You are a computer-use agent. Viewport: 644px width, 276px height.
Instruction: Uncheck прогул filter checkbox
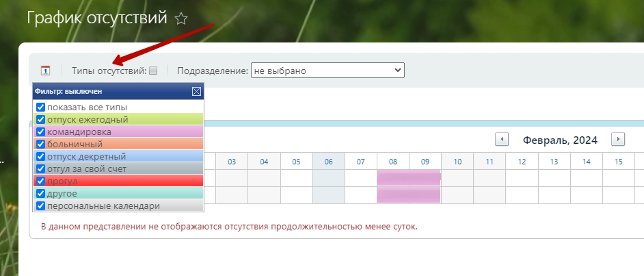(x=41, y=181)
